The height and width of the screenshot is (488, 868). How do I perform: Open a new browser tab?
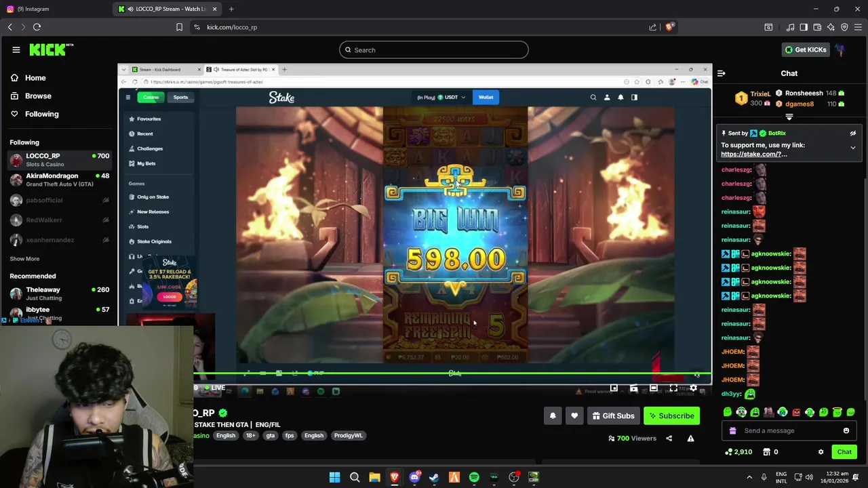[x=231, y=9]
